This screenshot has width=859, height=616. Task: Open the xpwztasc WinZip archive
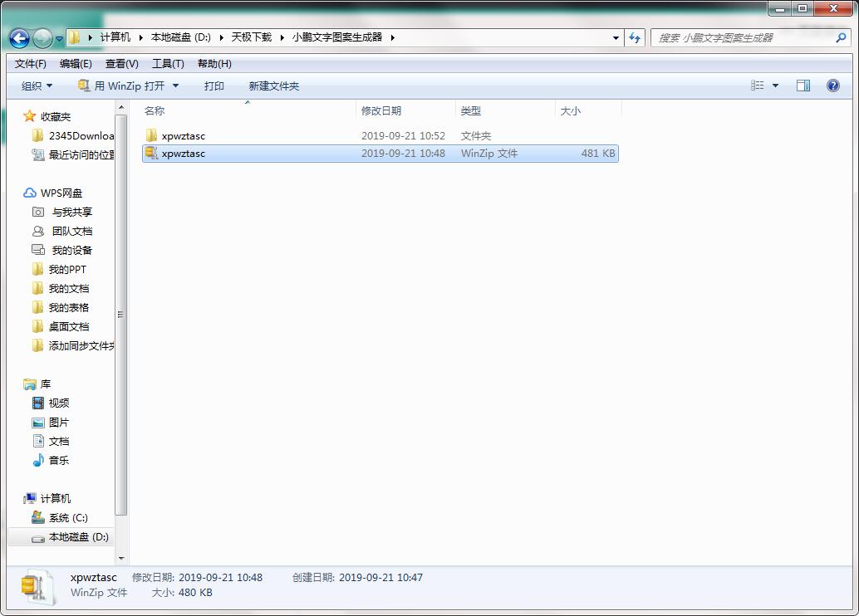click(184, 153)
